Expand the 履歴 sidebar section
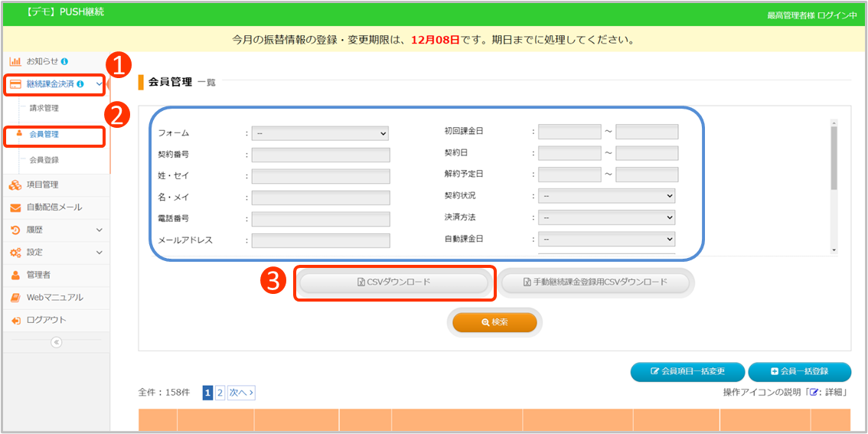 coord(99,230)
